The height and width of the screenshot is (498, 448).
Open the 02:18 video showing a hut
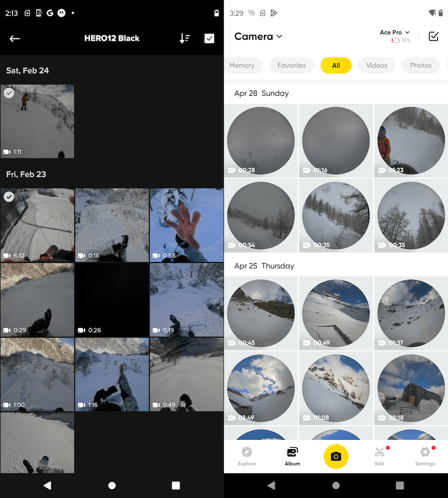point(411,388)
